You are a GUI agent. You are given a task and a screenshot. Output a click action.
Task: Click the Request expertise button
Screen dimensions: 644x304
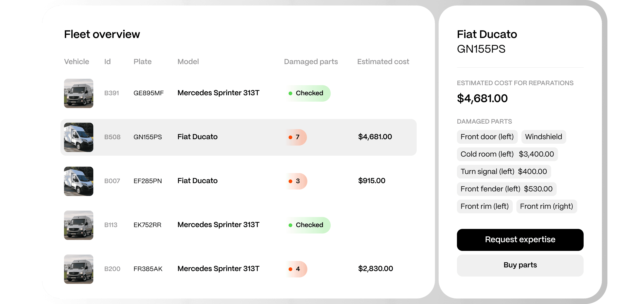click(520, 240)
